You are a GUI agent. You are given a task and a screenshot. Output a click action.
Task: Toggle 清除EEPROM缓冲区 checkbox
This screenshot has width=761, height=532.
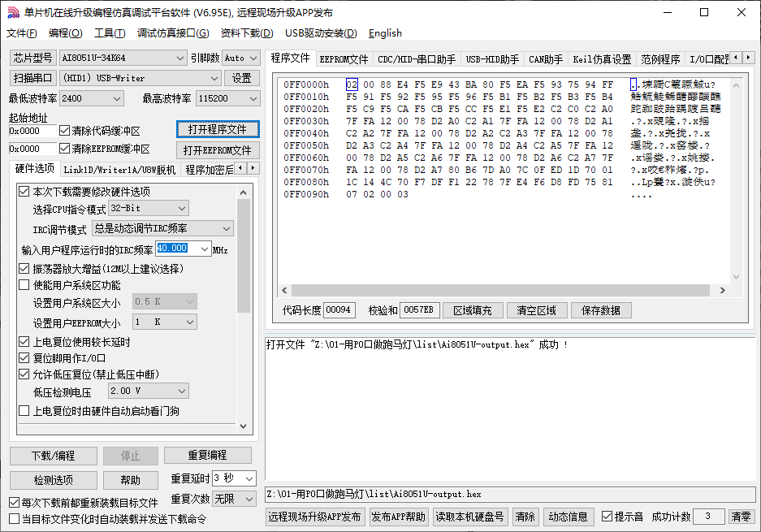(x=64, y=148)
